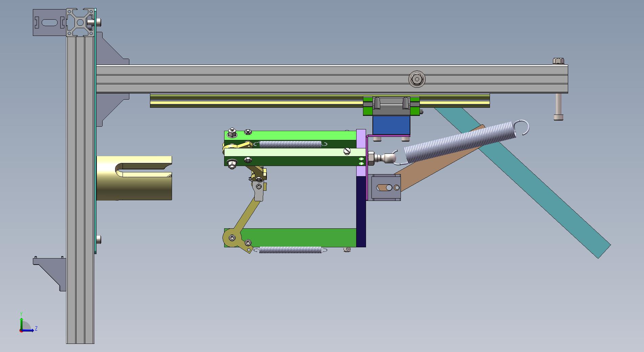Pick the pivot washer on the lower green bar
Viewport: 644px width, 352px height.
232,238
